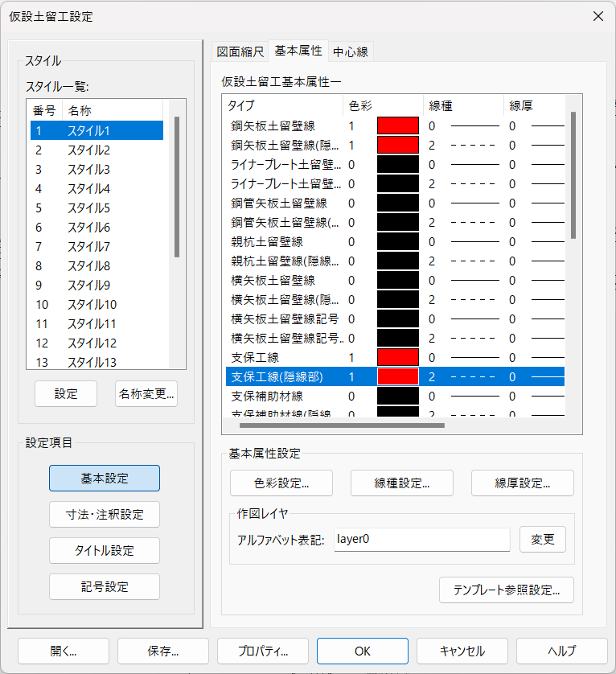Click black swatch of 鋼管矢板土留壁線 row

[x=398, y=203]
